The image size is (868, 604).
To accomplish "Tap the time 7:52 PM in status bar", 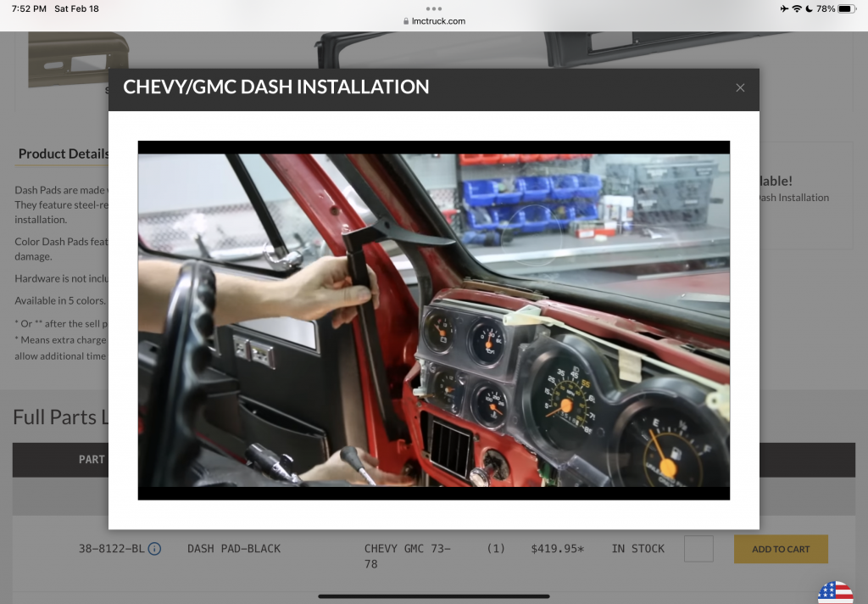I will point(29,8).
